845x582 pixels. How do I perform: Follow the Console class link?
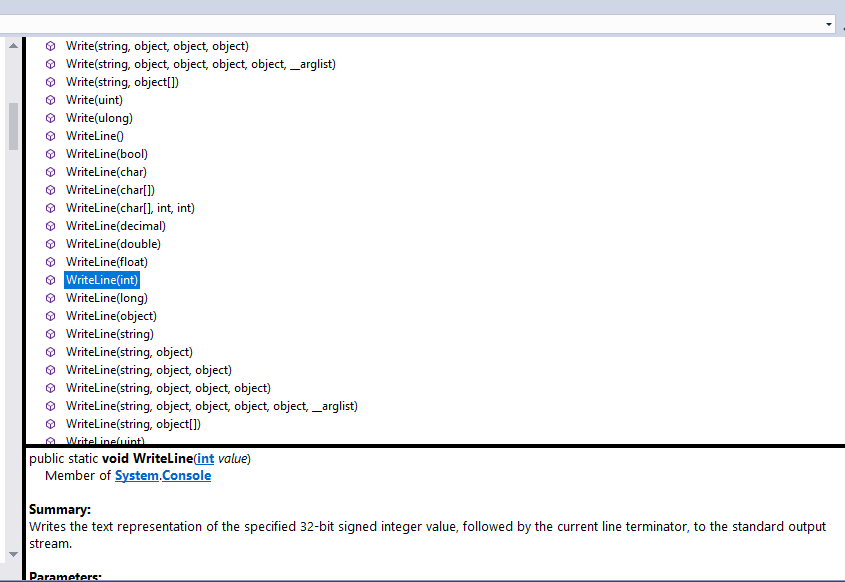pos(186,475)
